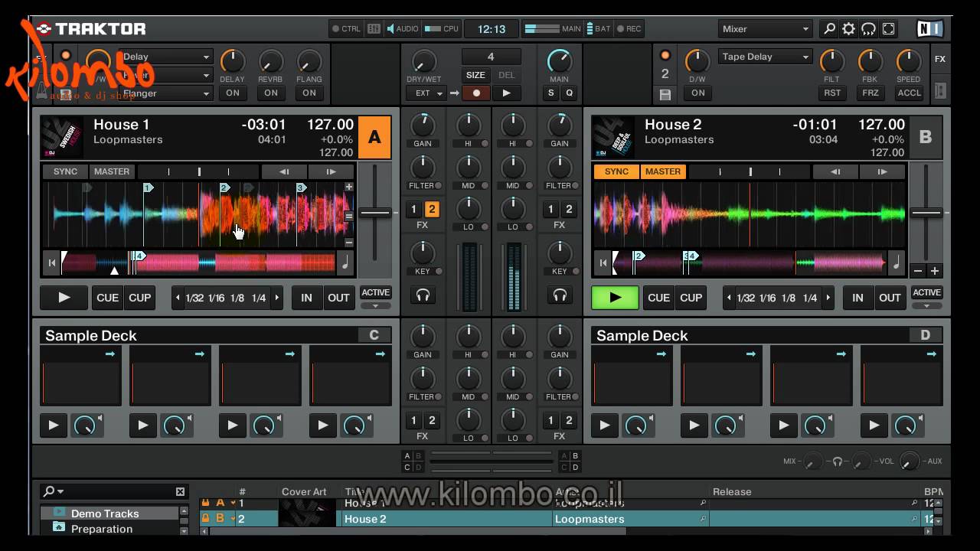Enable FX unit 2 ON button
The height and width of the screenshot is (551, 980).
click(697, 93)
